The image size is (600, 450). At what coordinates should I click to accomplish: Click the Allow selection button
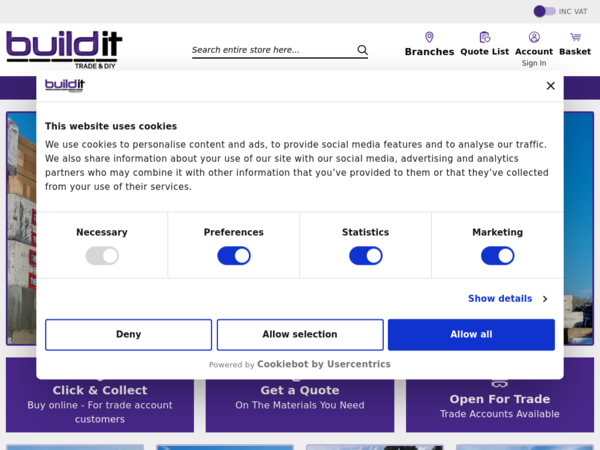click(300, 334)
